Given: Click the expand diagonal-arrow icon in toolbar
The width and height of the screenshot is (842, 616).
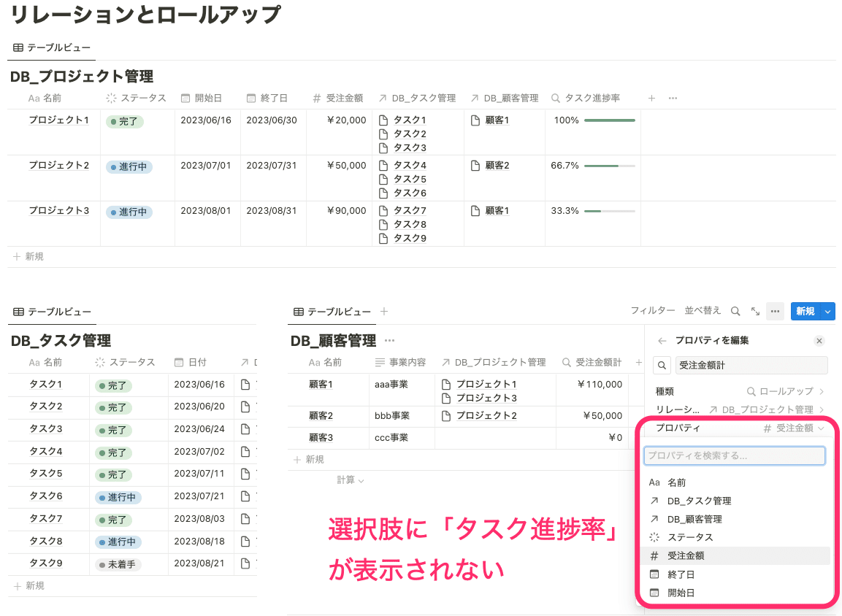Looking at the screenshot, I should point(754,310).
